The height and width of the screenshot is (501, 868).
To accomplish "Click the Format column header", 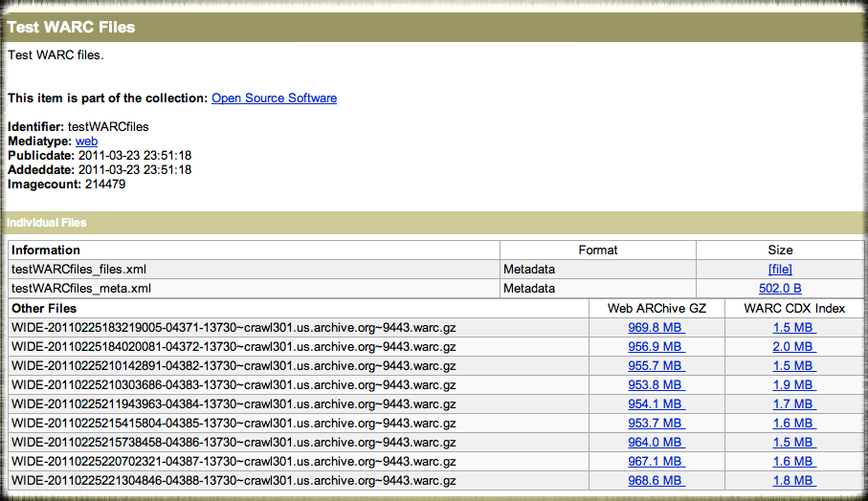I will (x=598, y=250).
